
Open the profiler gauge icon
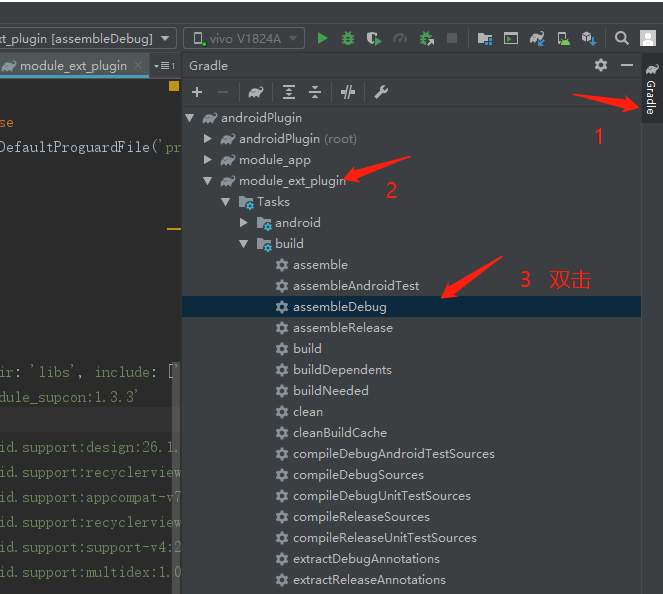coord(400,38)
